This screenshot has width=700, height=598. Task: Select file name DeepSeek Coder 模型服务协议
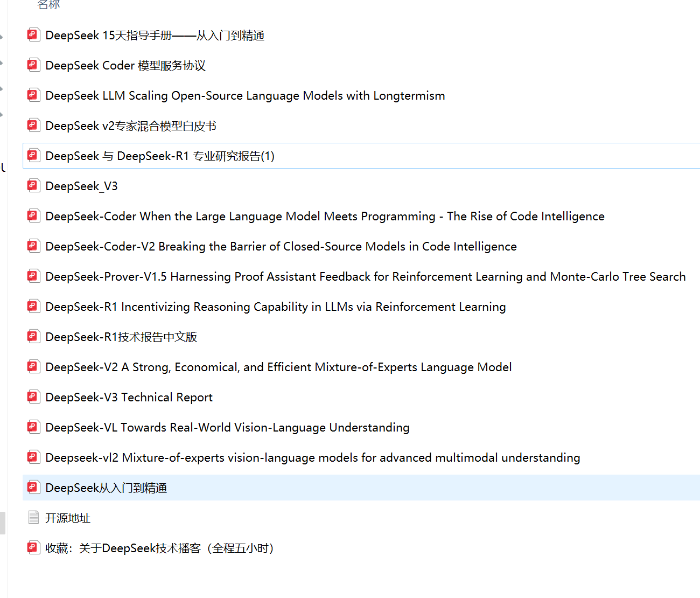click(125, 66)
